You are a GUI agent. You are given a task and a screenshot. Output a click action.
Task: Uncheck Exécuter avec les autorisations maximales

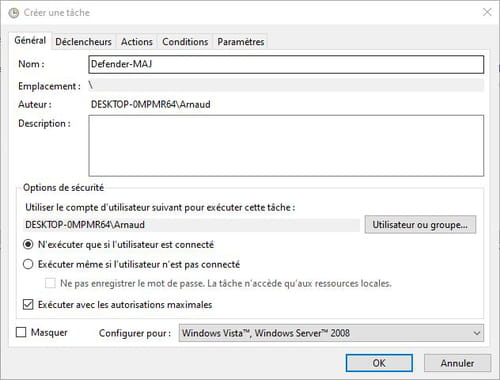click(28, 304)
